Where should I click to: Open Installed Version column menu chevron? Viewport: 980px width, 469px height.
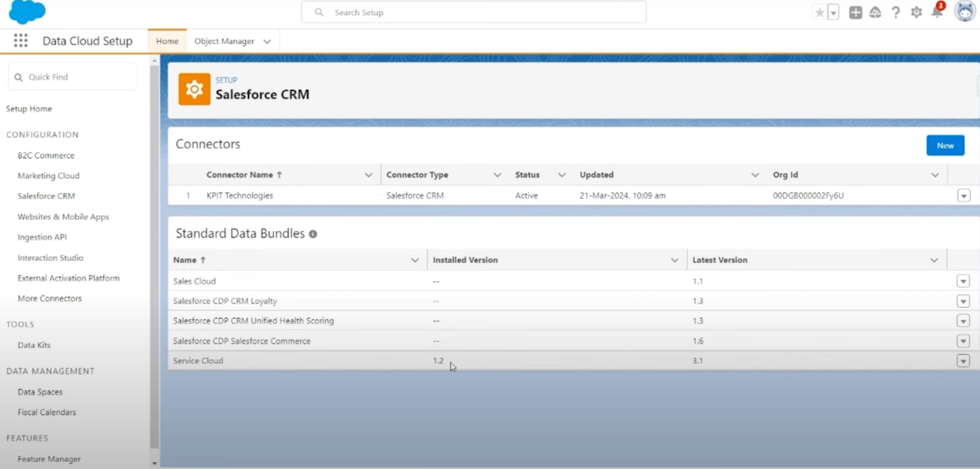click(674, 260)
